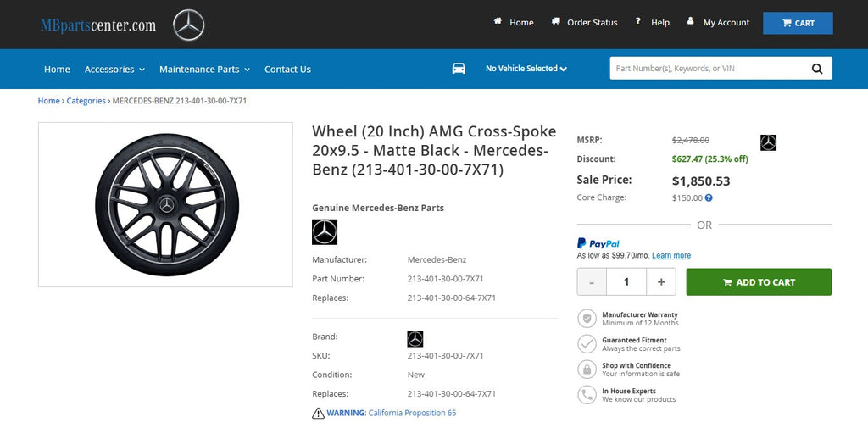Open the Core Charge help icon
Image resolution: width=868 pixels, height=445 pixels.
pyautogui.click(x=709, y=198)
